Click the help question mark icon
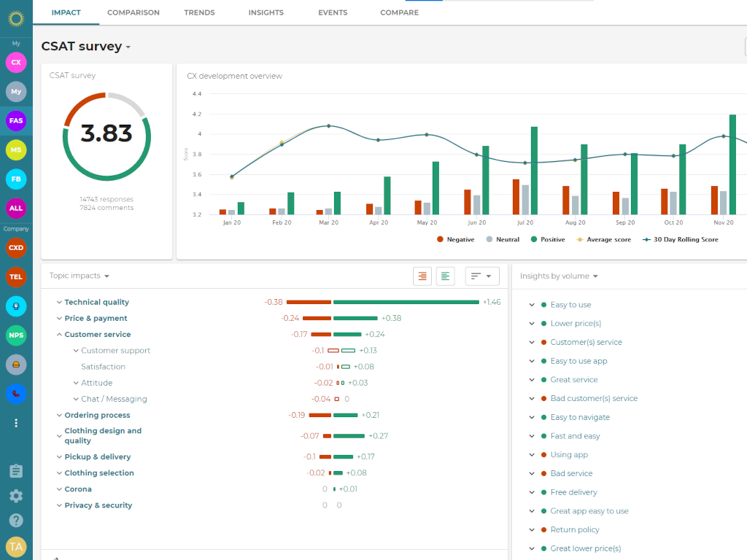 point(16,521)
